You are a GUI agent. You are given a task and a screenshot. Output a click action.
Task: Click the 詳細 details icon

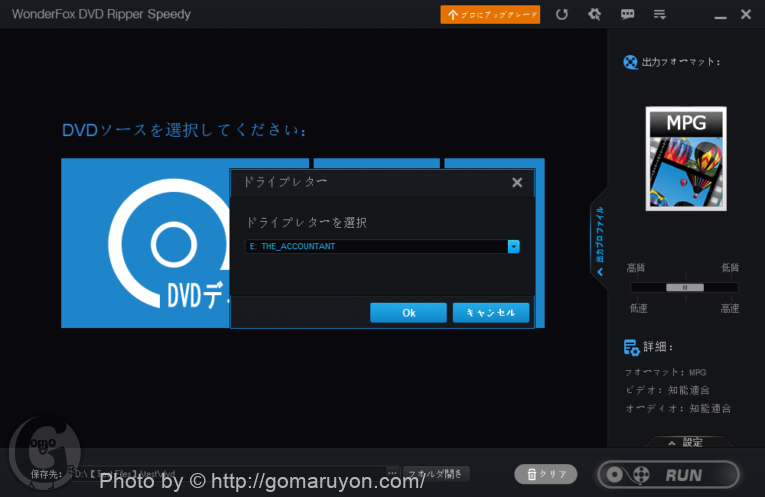point(631,347)
